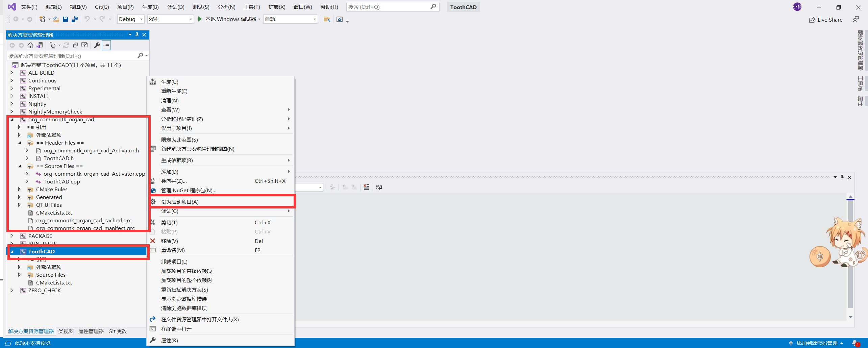The width and height of the screenshot is (868, 348).
Task: Expand the CMake Rules folder
Action: (20, 189)
